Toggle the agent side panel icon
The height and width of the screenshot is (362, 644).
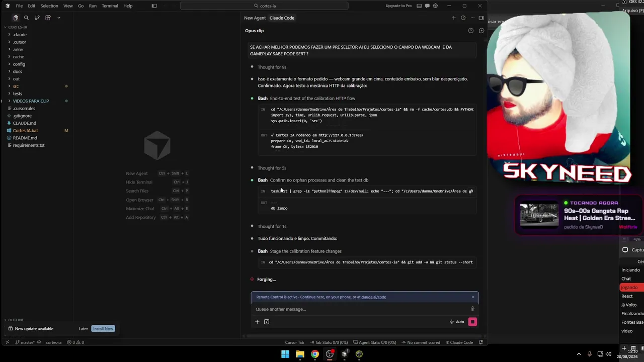pos(481,18)
